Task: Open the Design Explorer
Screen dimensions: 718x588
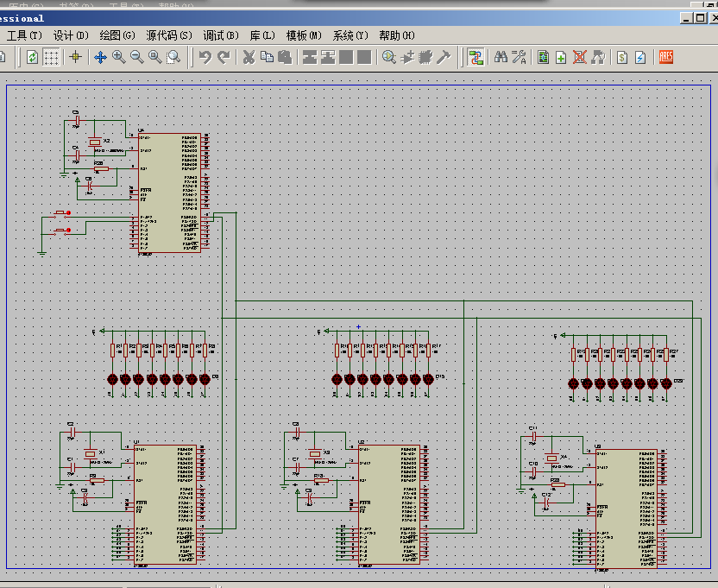Action: point(543,57)
